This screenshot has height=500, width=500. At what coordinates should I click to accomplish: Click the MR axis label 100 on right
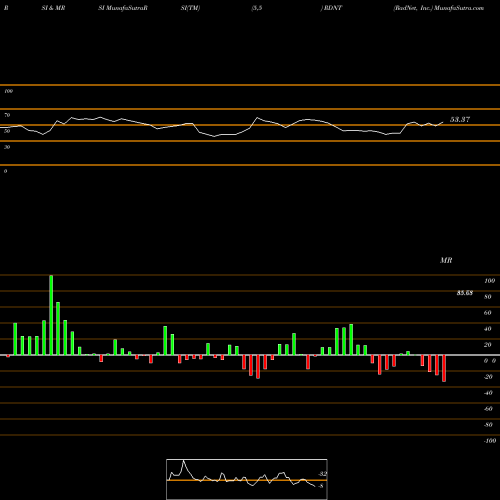489,281
